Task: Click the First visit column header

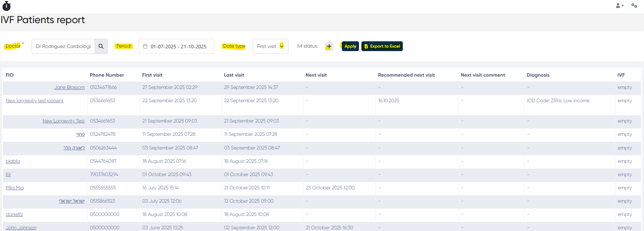Action: coord(152,75)
